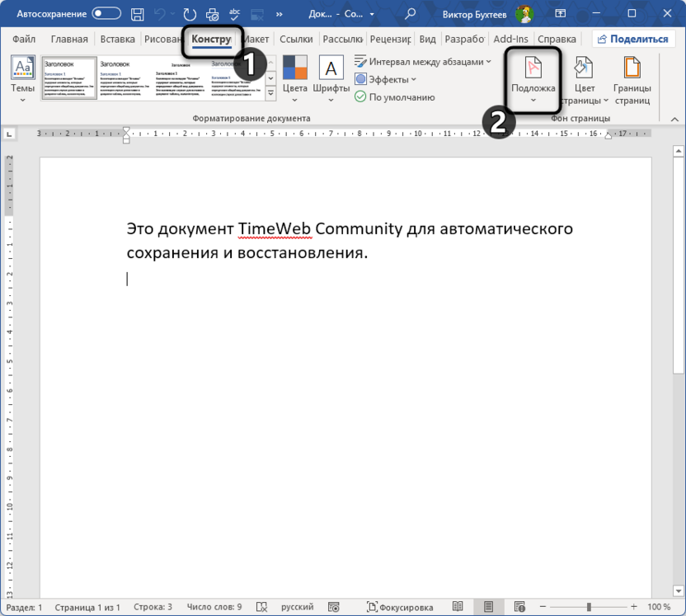Switch to Read Mode view icon

(458, 607)
